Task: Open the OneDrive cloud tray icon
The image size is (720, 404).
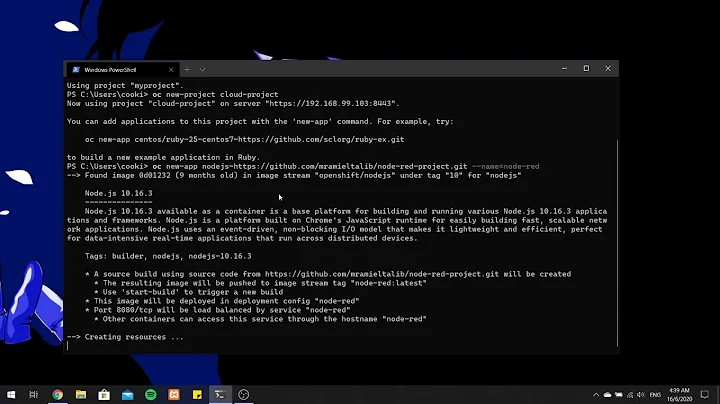Action: pos(608,395)
